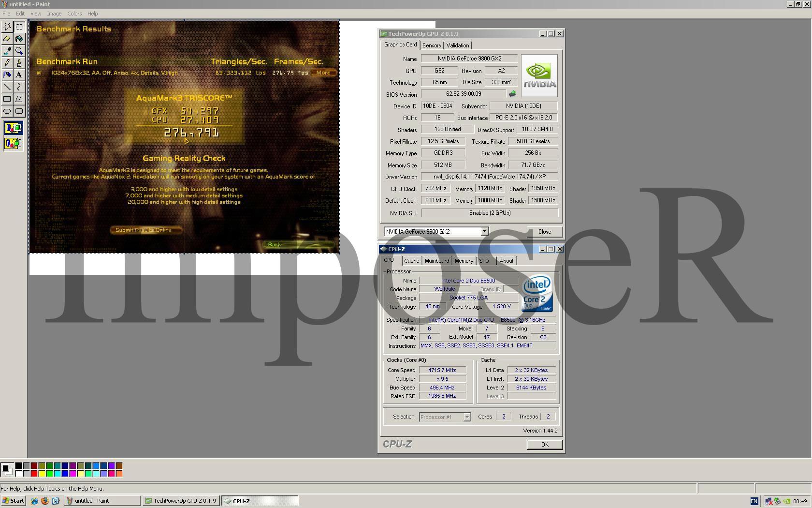Pick the black color swatch in palette
Screen dimensions: 812x508
(18, 466)
